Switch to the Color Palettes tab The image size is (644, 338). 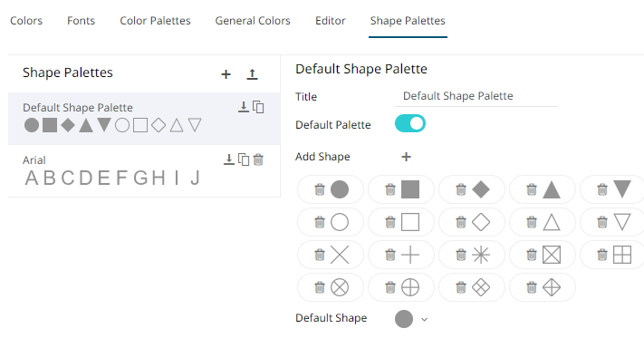155,21
